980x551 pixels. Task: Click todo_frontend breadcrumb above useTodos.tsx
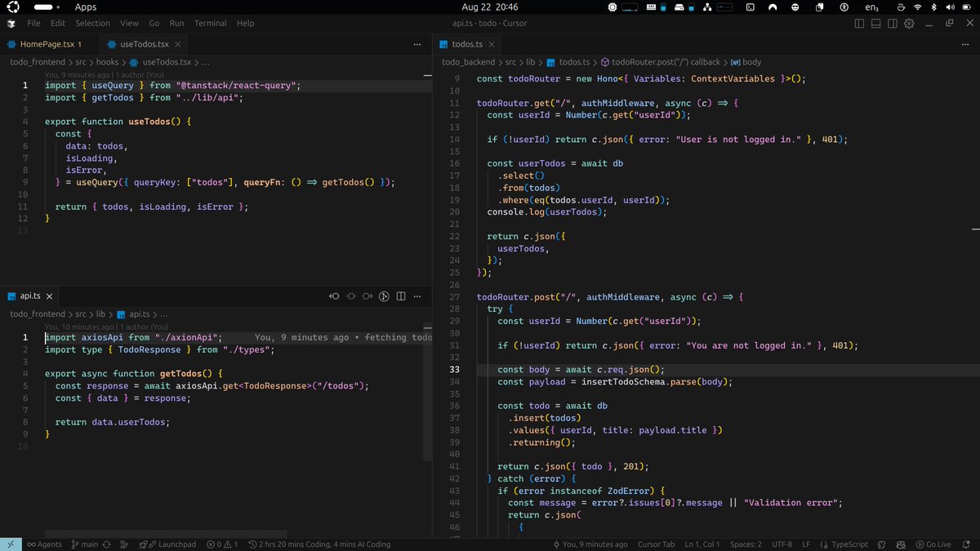[x=38, y=62]
